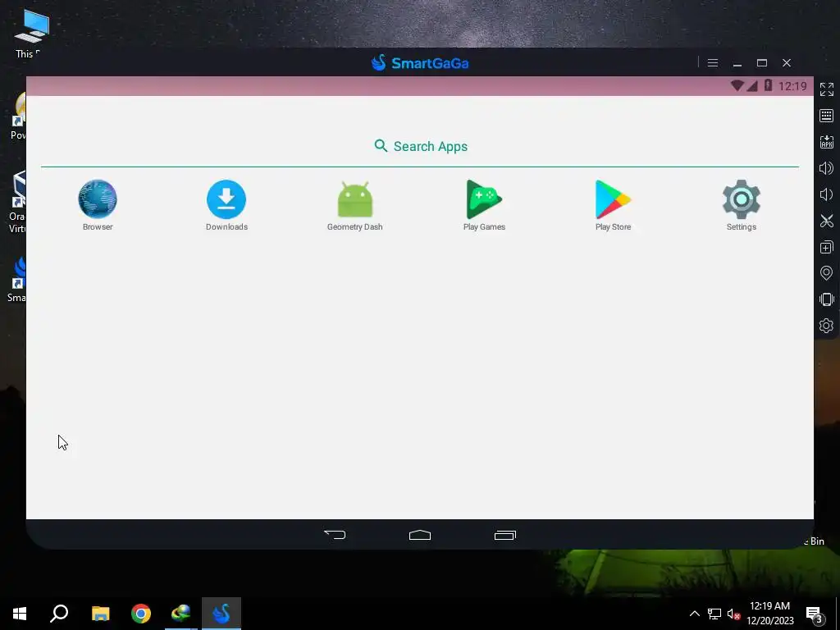840x630 pixels.
Task: Open SmartGaGa hamburger menu
Action: (x=713, y=63)
